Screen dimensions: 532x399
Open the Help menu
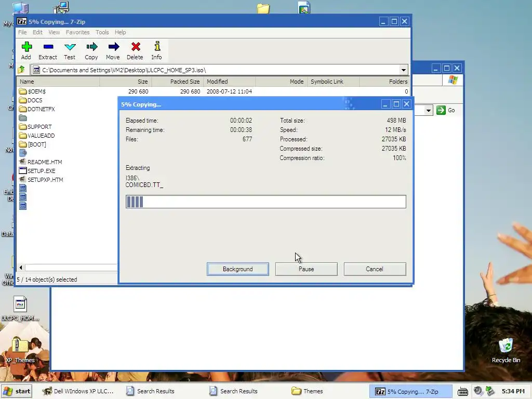pos(120,32)
